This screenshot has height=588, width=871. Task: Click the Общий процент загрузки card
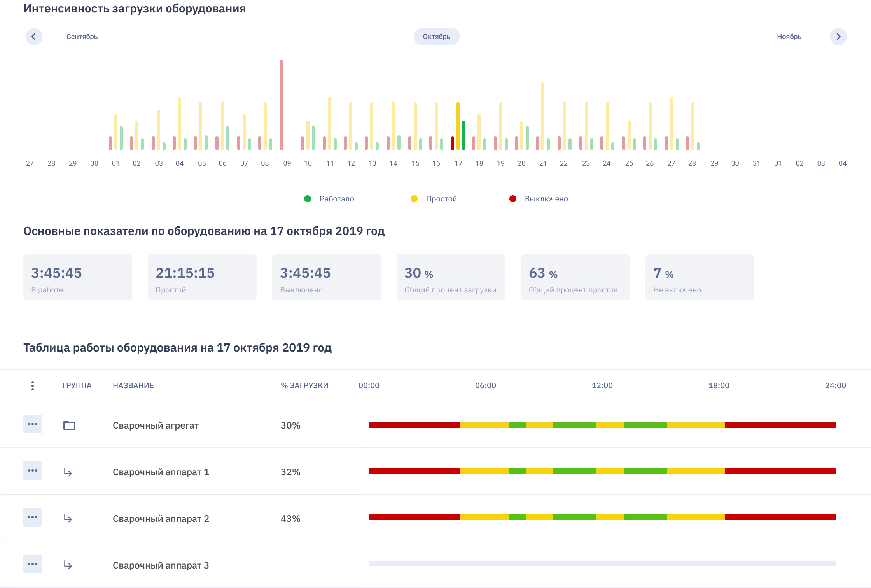[451, 277]
